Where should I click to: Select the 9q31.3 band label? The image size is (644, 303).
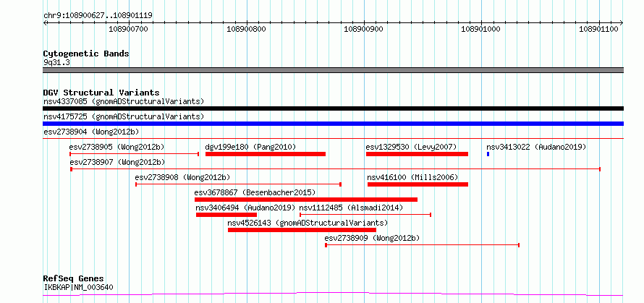point(56,63)
